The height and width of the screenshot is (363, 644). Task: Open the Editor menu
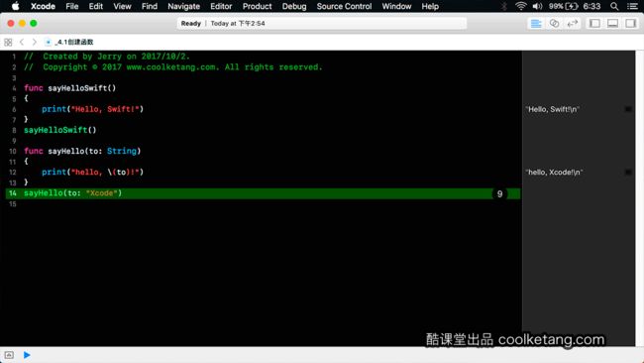[221, 6]
